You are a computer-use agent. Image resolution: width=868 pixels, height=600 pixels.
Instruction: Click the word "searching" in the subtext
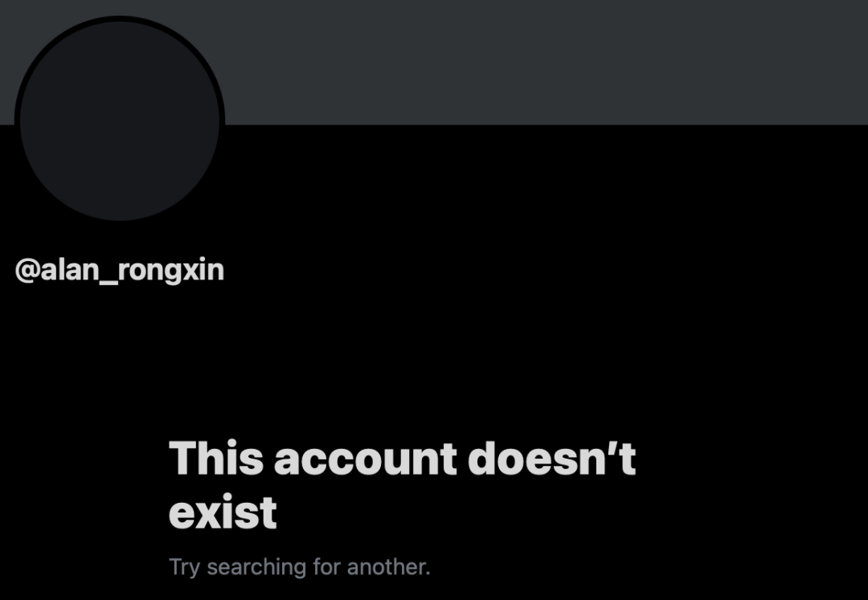point(256,568)
